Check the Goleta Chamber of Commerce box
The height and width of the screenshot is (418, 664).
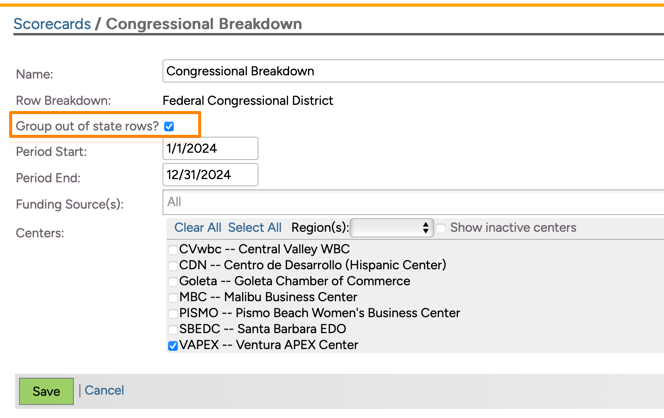pos(173,282)
